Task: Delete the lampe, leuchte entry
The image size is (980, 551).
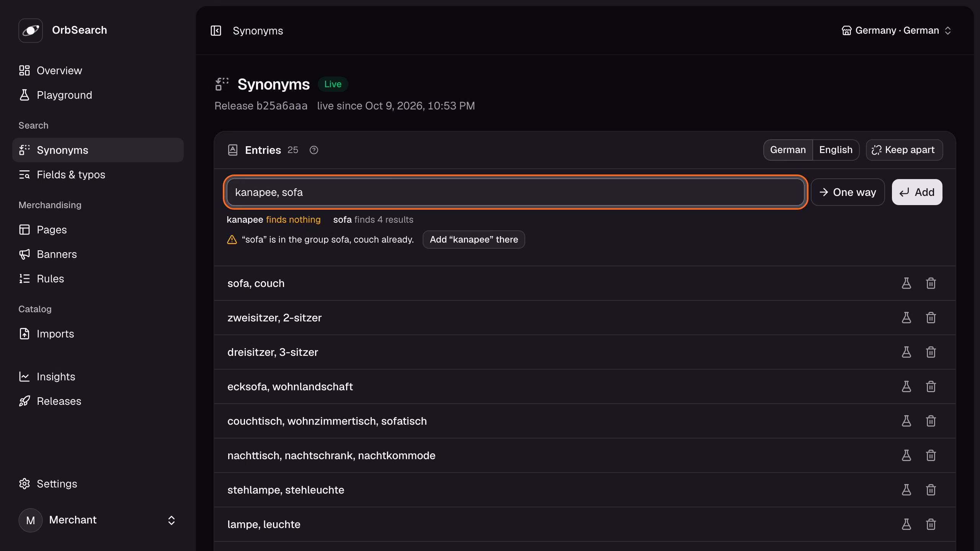Action: coord(931,524)
